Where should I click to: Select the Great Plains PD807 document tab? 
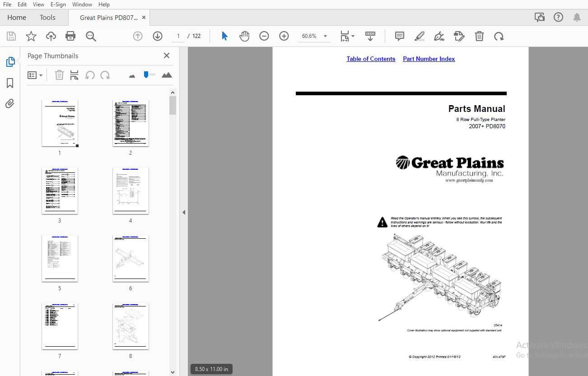pos(109,18)
